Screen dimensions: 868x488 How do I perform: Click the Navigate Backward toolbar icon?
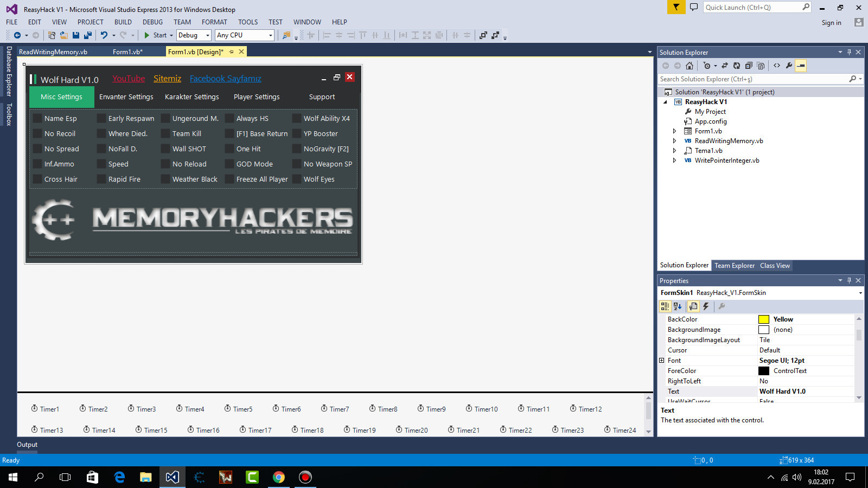point(17,35)
